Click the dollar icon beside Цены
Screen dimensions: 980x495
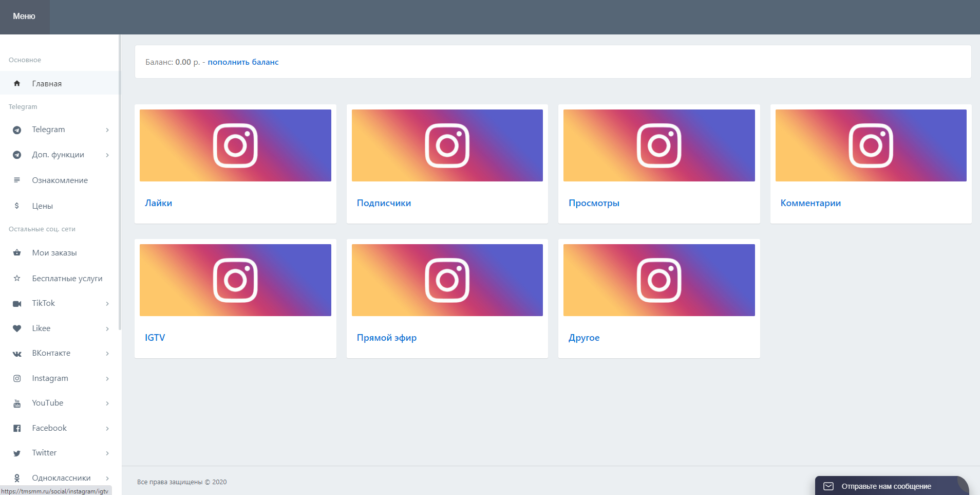click(x=17, y=206)
